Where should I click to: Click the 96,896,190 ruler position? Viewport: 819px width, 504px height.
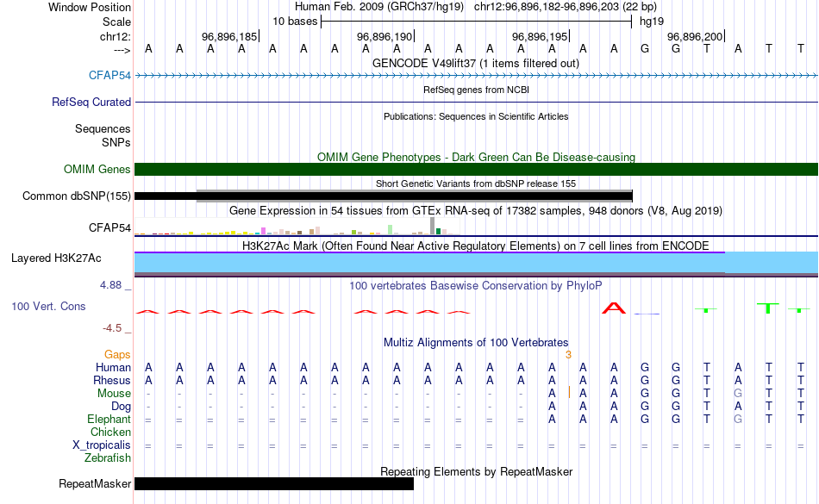[384, 36]
